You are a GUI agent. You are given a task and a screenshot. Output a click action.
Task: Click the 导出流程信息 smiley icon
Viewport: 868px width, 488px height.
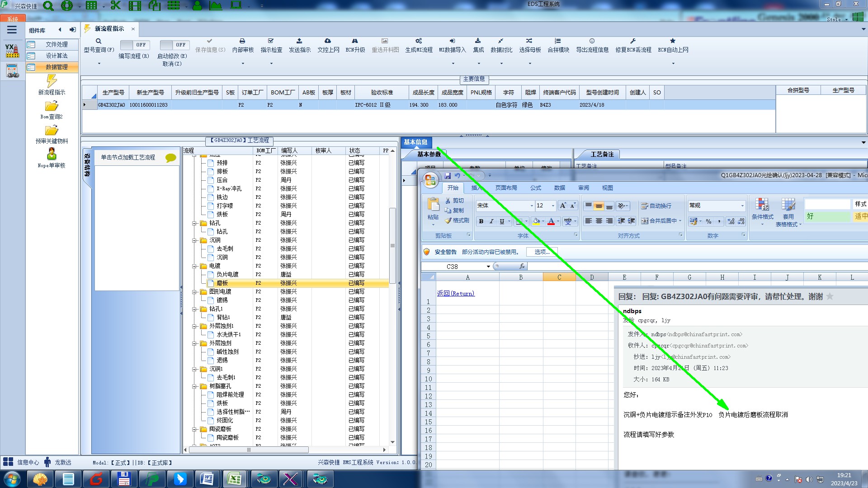pyautogui.click(x=592, y=41)
